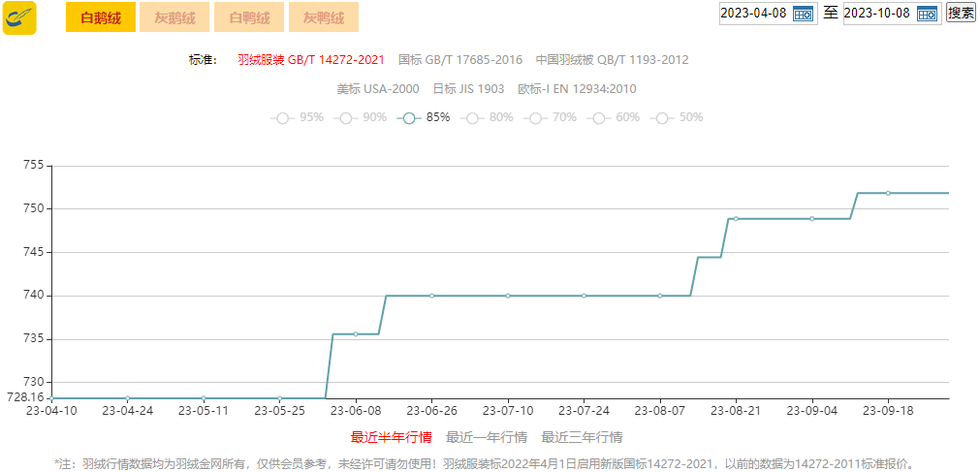Click data point at 23-08-07
This screenshot has height=472, width=980.
tap(660, 296)
